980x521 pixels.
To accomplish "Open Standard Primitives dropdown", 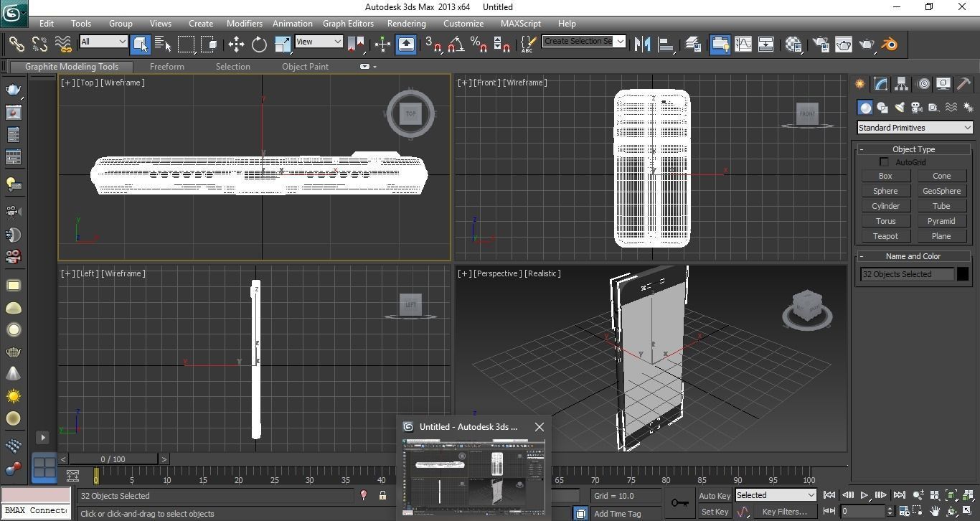I will click(x=915, y=128).
